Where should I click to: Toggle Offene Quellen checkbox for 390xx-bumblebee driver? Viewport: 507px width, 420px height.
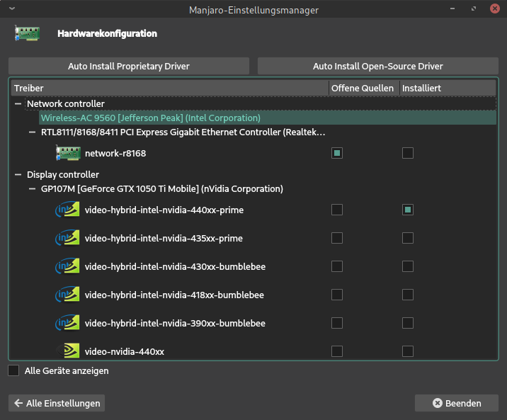click(x=337, y=323)
